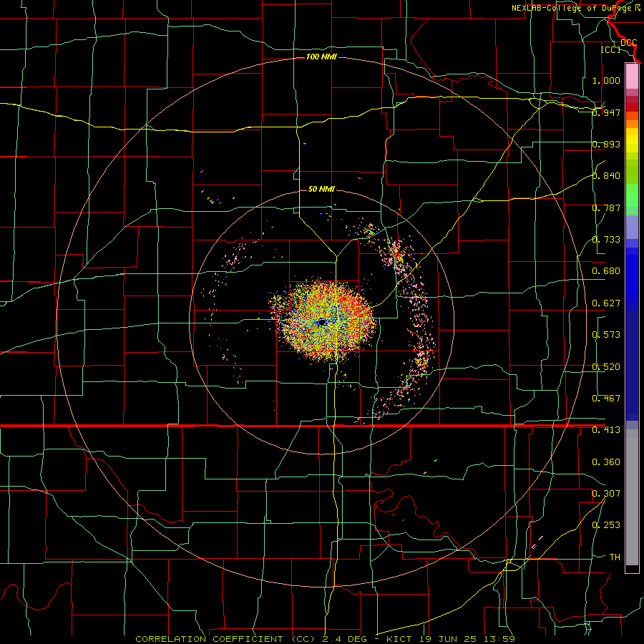Screen dimensions: 644x644
Task: Click the 0.413 scale value
Action: point(606,430)
